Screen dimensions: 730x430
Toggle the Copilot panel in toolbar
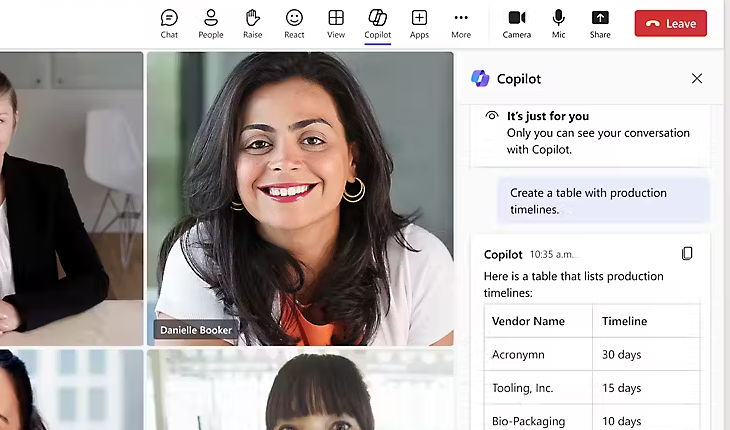pos(377,23)
